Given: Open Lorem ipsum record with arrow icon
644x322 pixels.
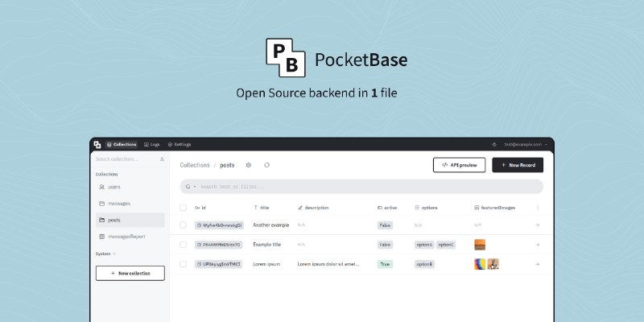Looking at the screenshot, I should [x=537, y=264].
